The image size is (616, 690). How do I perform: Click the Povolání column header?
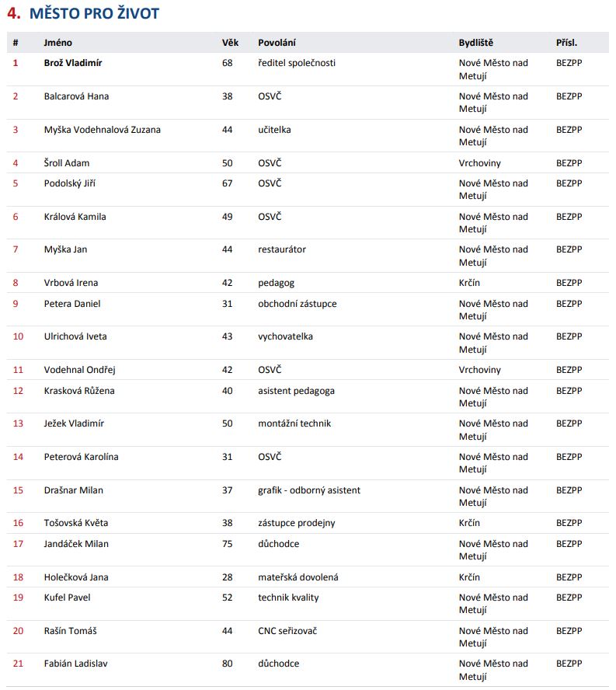point(277,43)
